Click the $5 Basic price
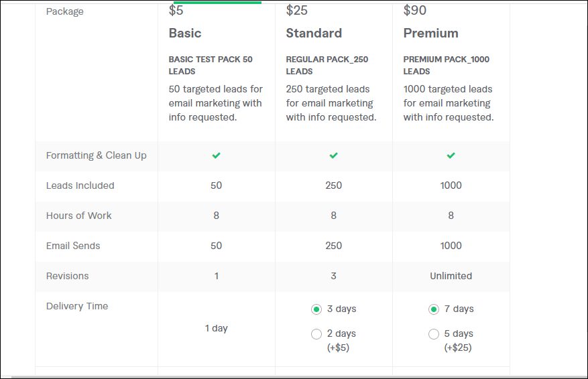Image resolution: width=588 pixels, height=379 pixels. pyautogui.click(x=176, y=10)
